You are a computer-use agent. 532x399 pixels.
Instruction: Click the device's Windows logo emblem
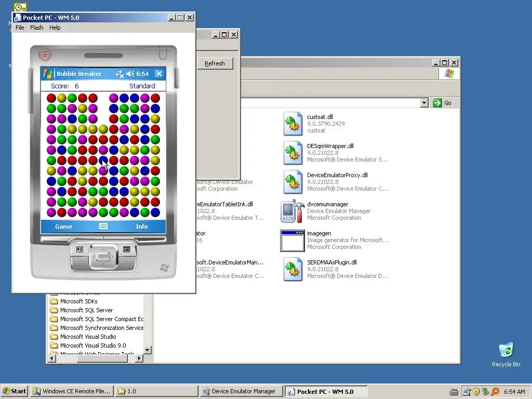pyautogui.click(x=165, y=269)
